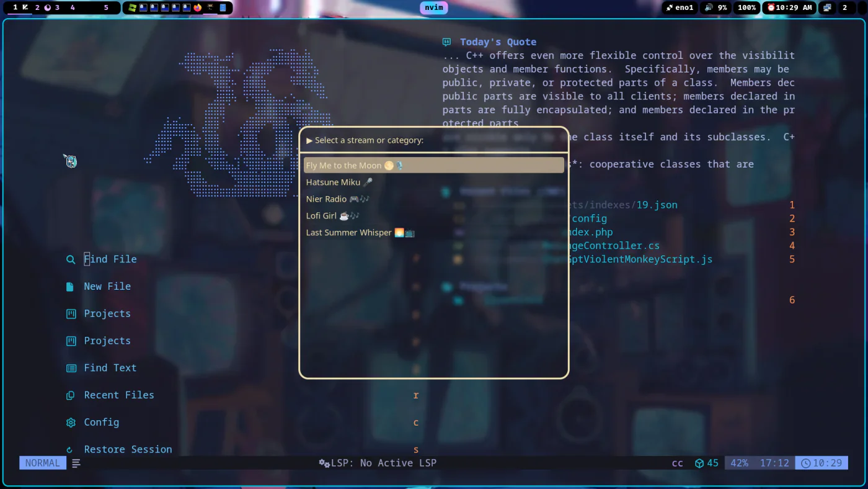Screen dimensions: 868x489
Task: Click shortcut number 6 on the right
Action: click(x=792, y=300)
